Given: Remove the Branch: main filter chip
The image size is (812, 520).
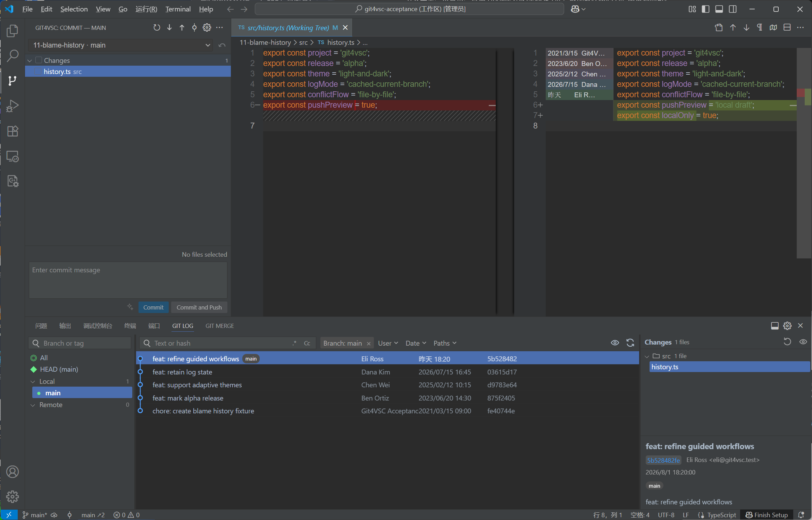Looking at the screenshot, I should pyautogui.click(x=369, y=343).
